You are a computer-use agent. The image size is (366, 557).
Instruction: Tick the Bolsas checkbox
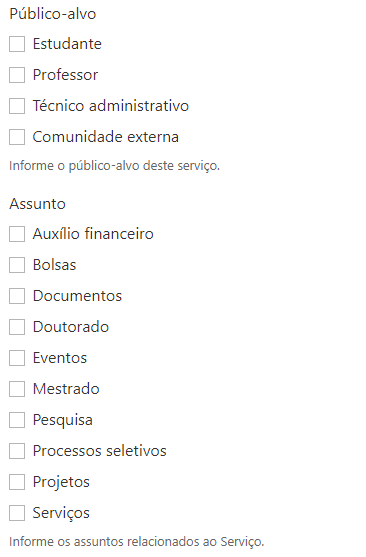[17, 265]
